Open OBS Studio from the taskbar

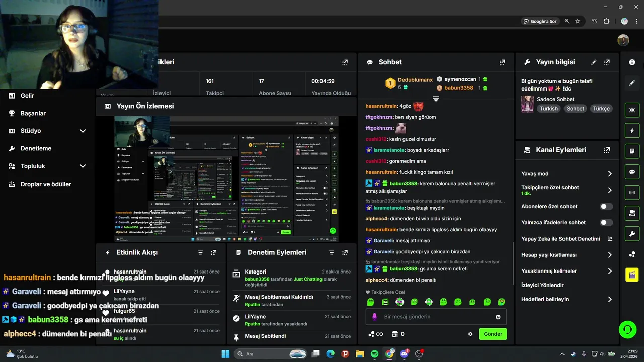(x=419, y=354)
